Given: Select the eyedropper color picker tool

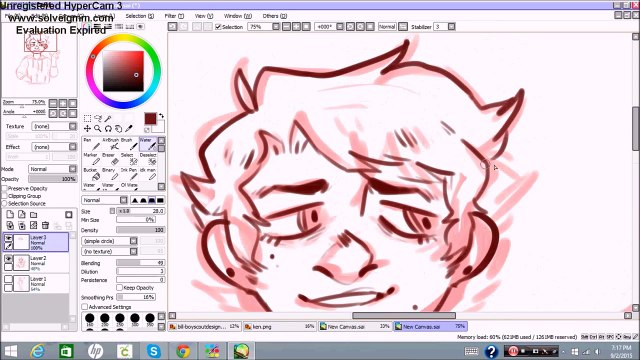Looking at the screenshot, I should coord(129,129).
